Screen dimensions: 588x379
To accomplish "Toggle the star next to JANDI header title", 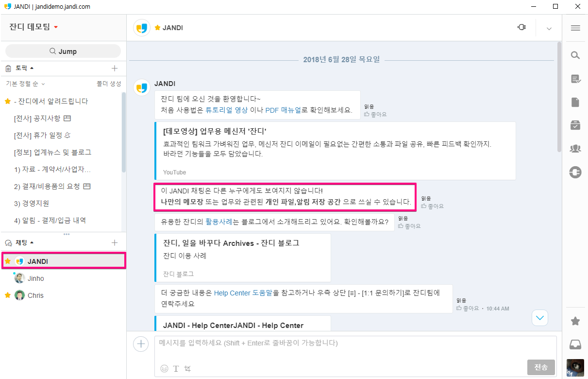I will (157, 28).
